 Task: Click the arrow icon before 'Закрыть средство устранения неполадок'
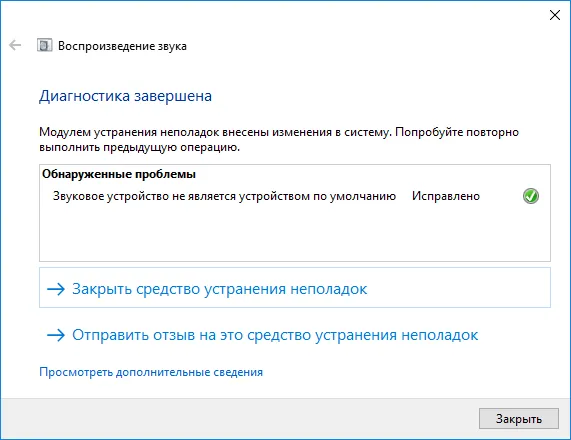pos(56,289)
